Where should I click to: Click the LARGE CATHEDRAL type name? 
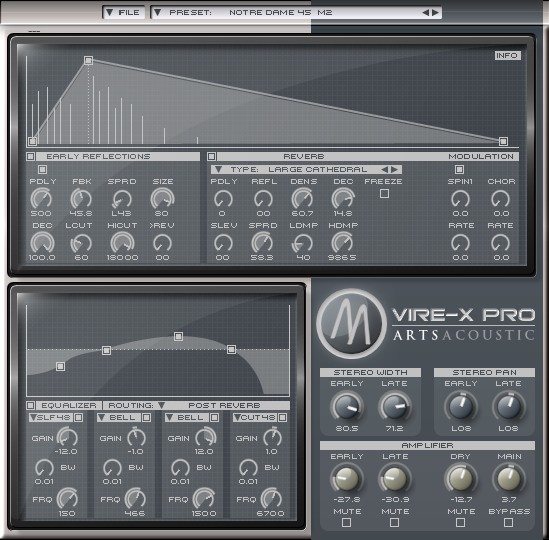318,169
